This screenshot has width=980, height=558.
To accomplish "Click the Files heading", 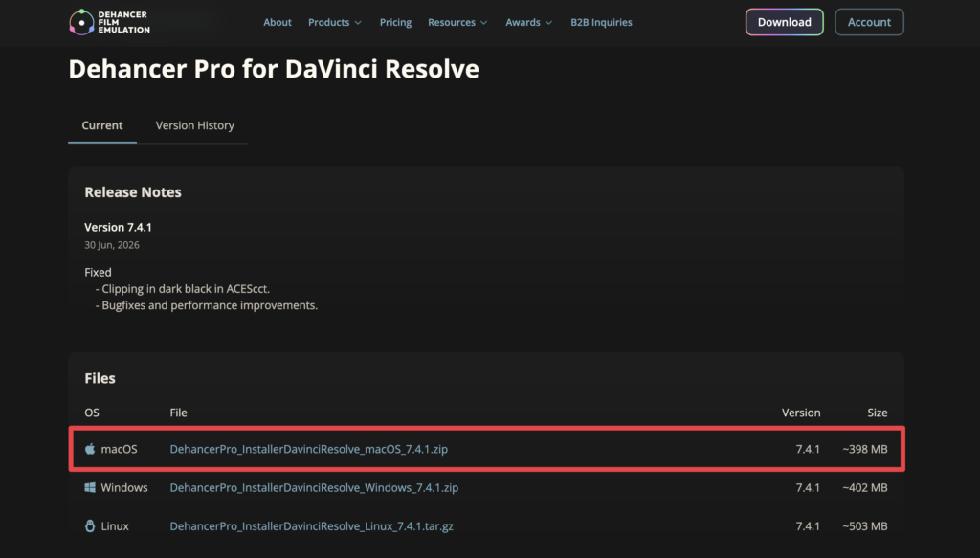I will (100, 378).
